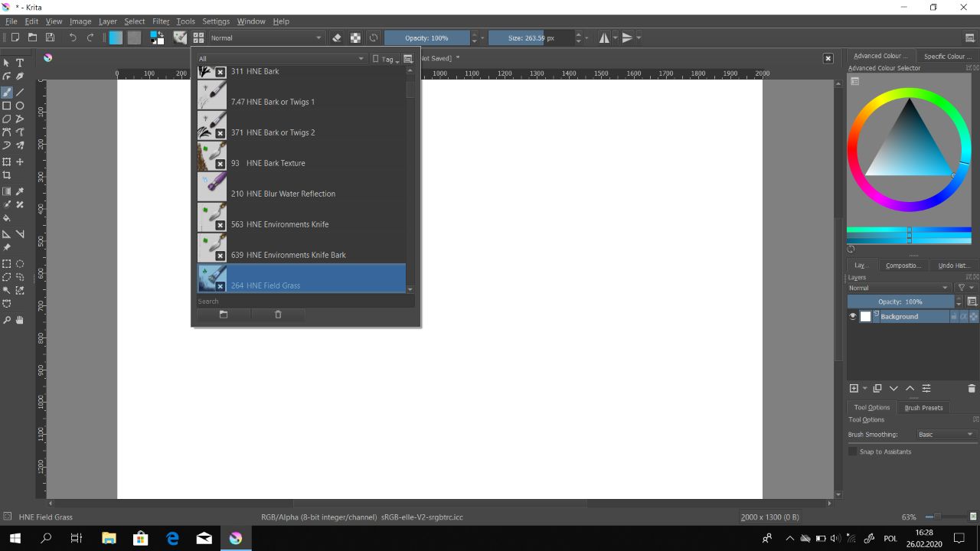Open the blending mode Normal dropdown in toolbar
Image resolution: width=980 pixels, height=551 pixels.
point(266,37)
